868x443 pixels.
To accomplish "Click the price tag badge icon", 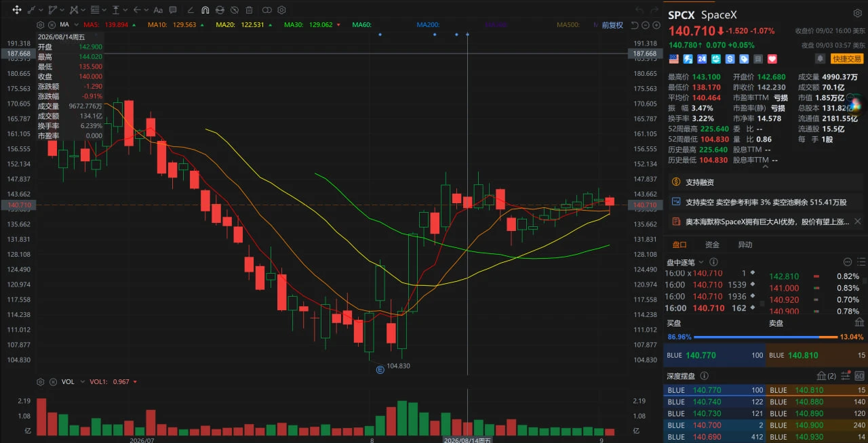I will point(744,59).
